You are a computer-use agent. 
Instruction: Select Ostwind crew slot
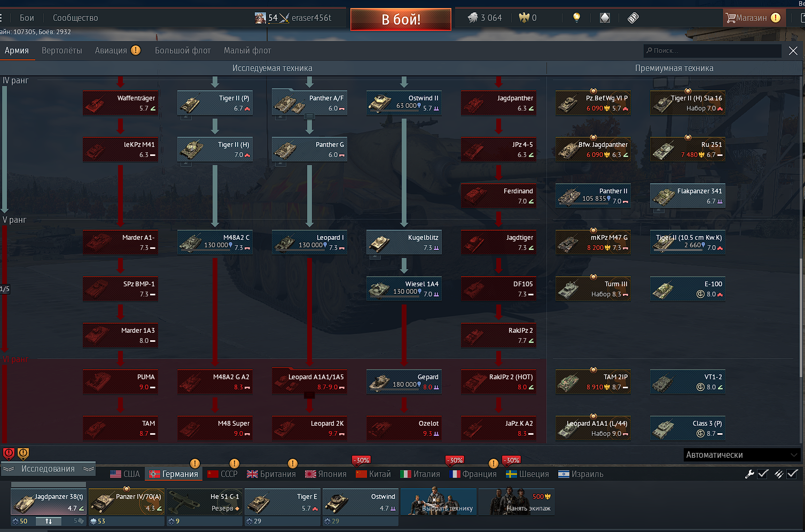[x=360, y=502]
